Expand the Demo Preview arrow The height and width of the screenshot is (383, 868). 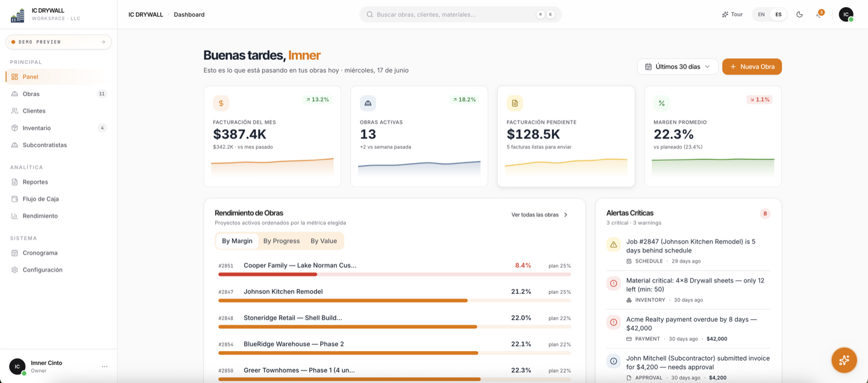tap(103, 42)
